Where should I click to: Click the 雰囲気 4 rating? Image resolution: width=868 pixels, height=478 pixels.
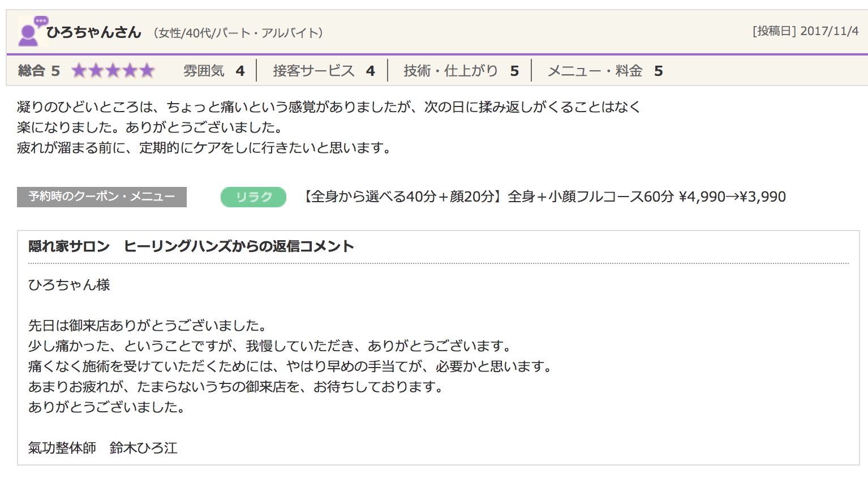pyautogui.click(x=214, y=71)
